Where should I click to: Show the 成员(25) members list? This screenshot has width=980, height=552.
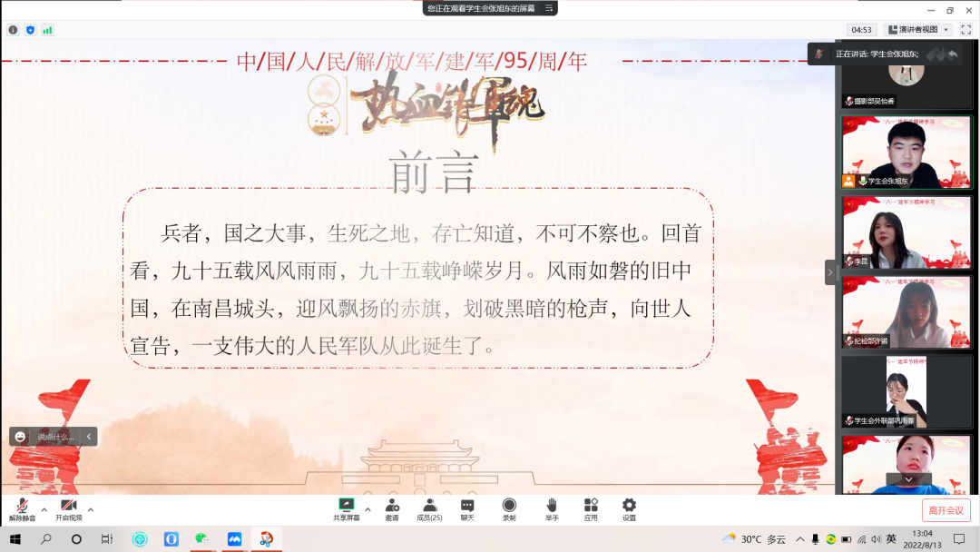point(429,508)
